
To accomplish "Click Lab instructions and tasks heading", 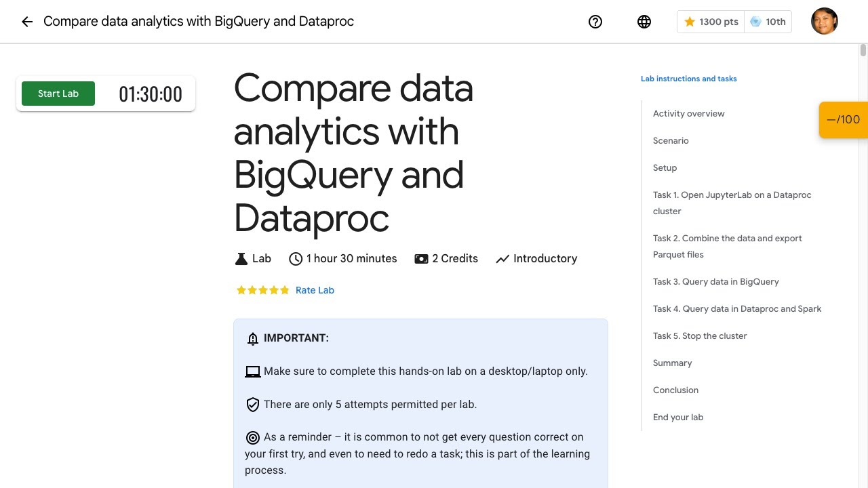I will pos(689,79).
